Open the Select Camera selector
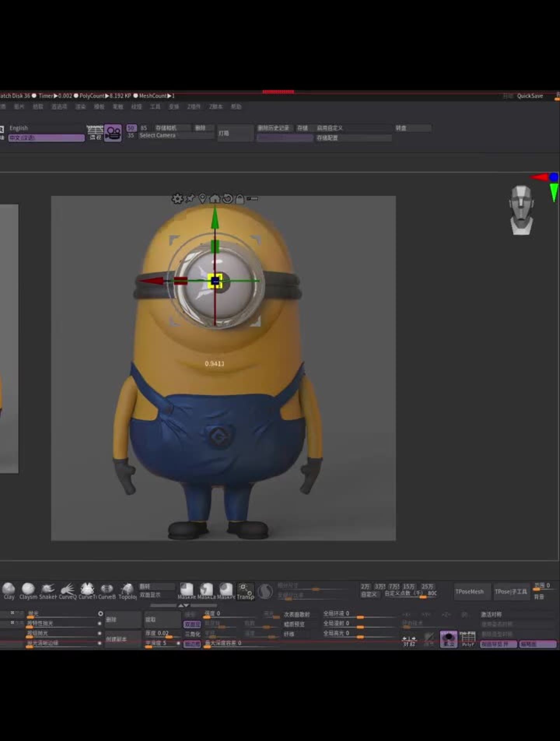The image size is (560, 741). 157,135
